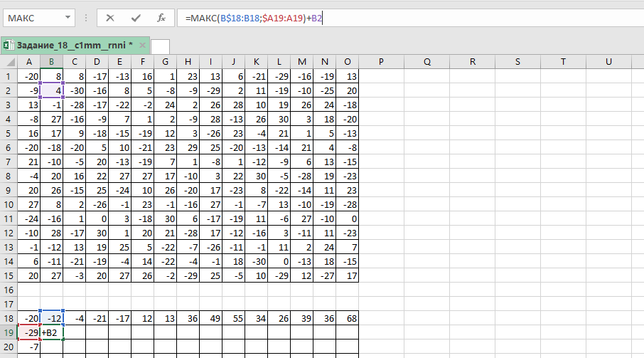Confirm the formula with the checkmark icon
This screenshot has width=644, height=358.
136,18
